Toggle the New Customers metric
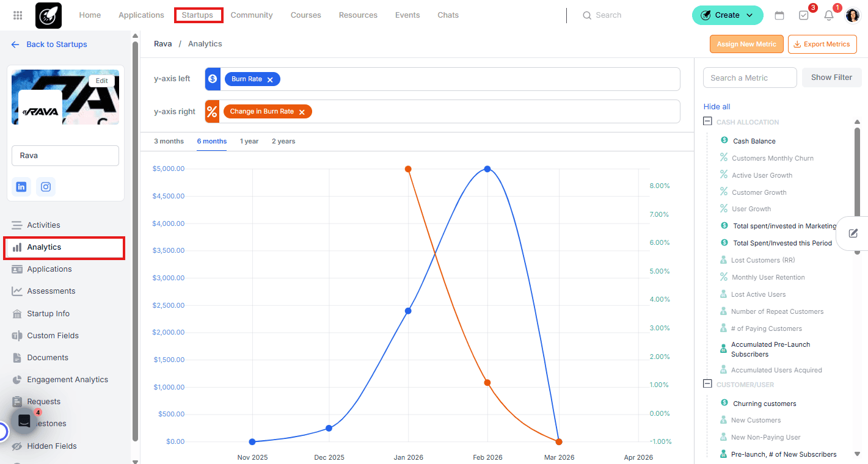 [x=754, y=420]
